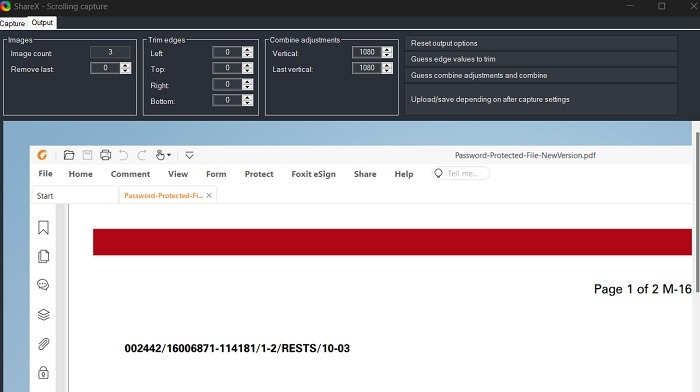This screenshot has height=392, width=700.
Task: Open the Comments panel icon
Action: point(43,285)
